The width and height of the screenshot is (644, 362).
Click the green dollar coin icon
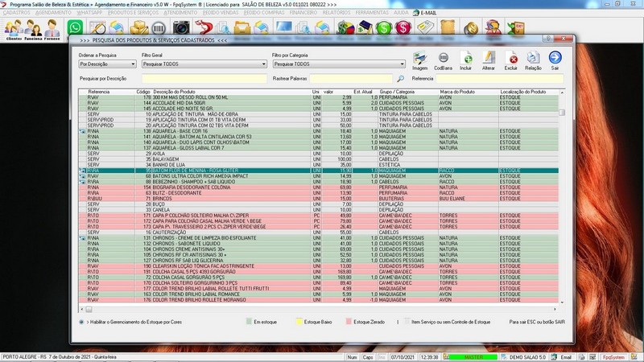click(x=384, y=27)
